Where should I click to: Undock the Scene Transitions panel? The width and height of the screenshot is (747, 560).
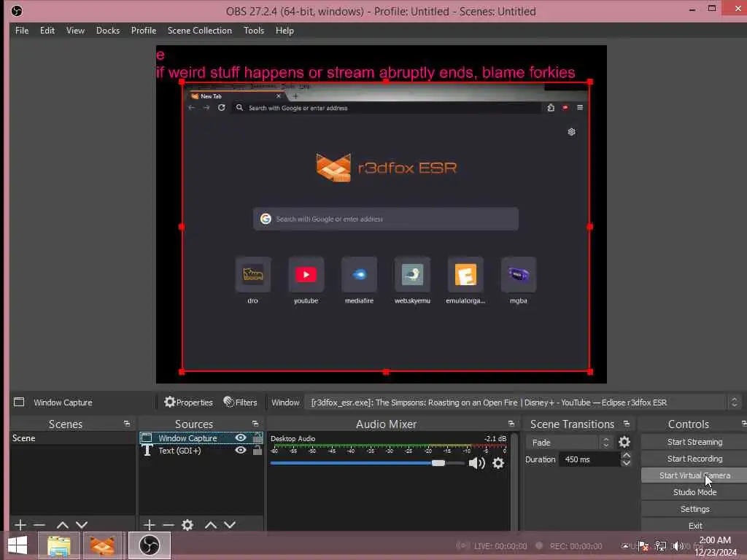[627, 424]
